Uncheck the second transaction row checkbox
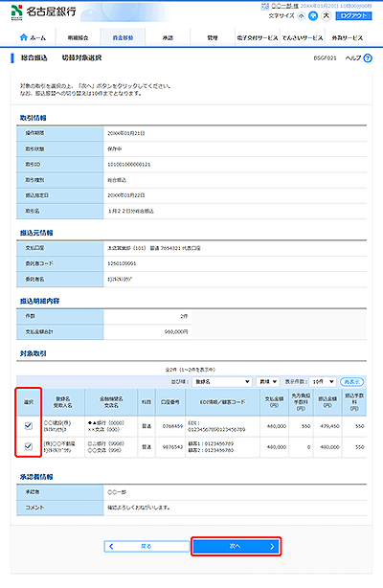383x588 pixels. click(x=28, y=446)
